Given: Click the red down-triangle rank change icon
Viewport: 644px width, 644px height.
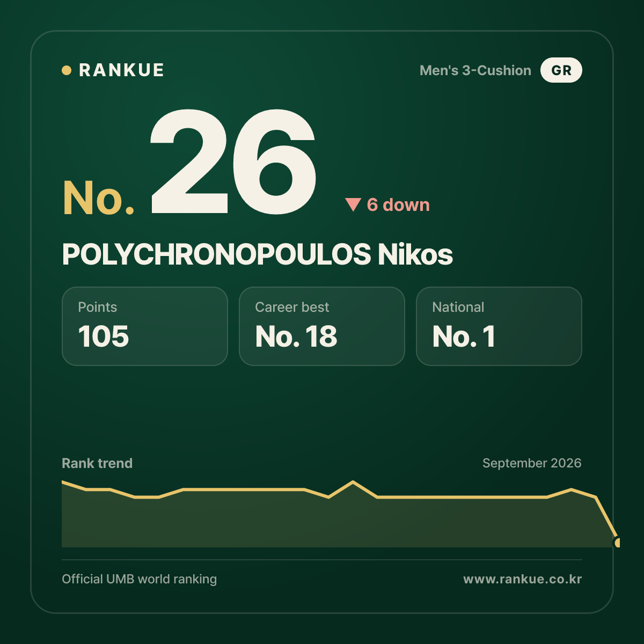Looking at the screenshot, I should click(x=353, y=204).
